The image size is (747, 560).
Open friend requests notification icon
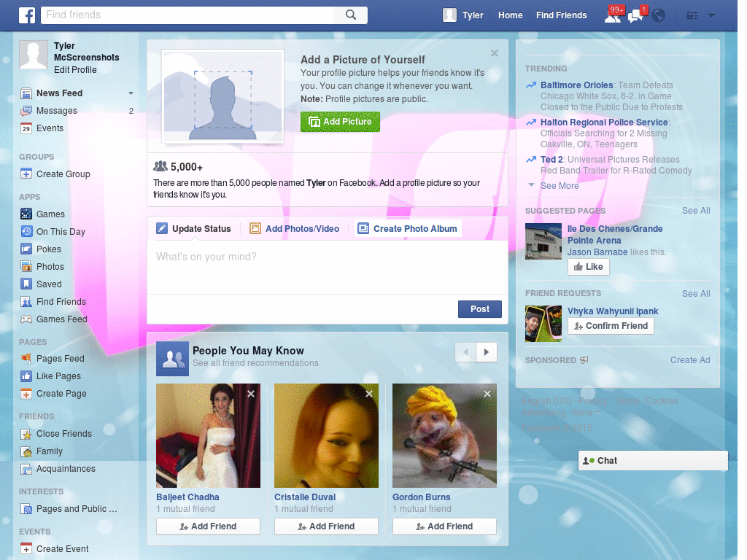point(613,15)
